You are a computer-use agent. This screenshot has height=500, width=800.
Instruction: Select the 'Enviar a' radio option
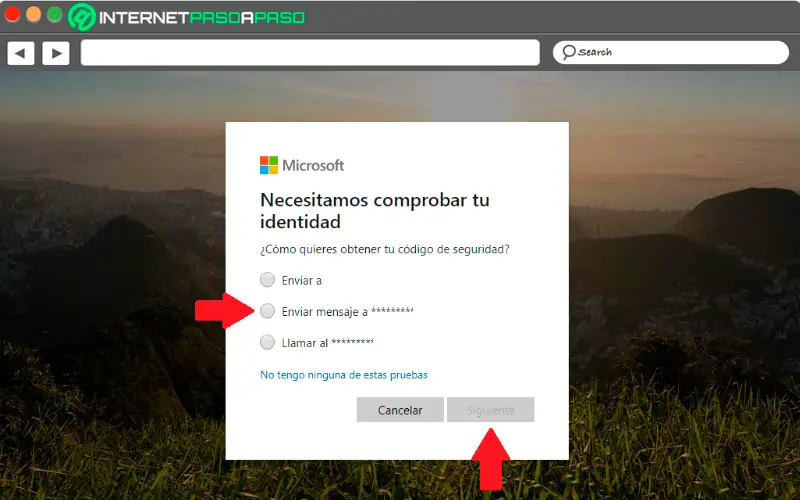(267, 280)
